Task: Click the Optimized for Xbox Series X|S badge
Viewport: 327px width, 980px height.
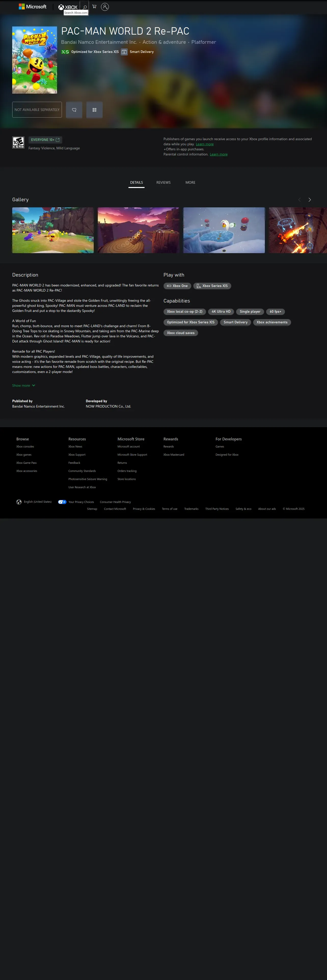Action: coord(90,52)
